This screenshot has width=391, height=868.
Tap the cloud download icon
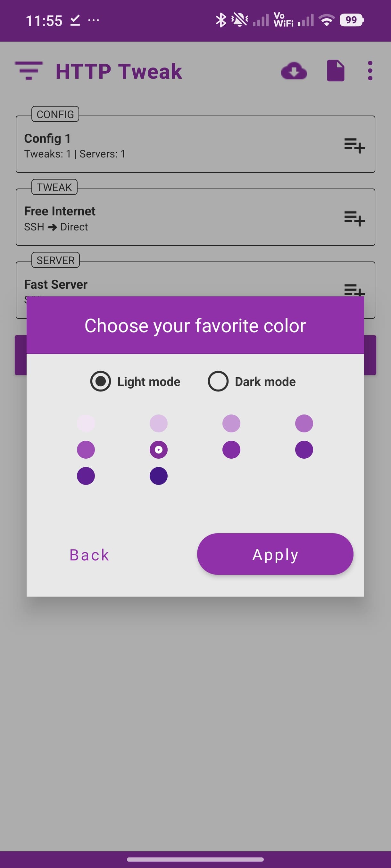tap(294, 71)
